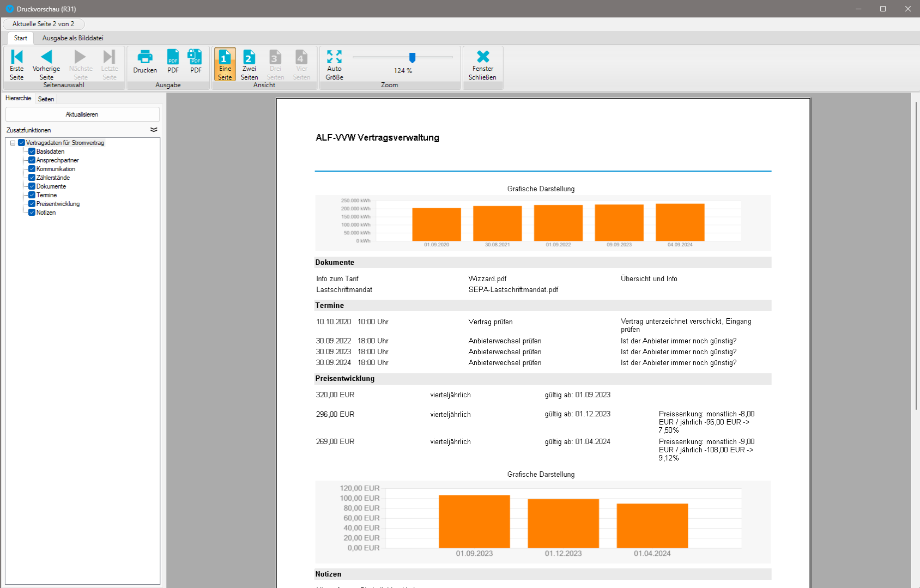Click the Drucken printer icon

tap(145, 57)
